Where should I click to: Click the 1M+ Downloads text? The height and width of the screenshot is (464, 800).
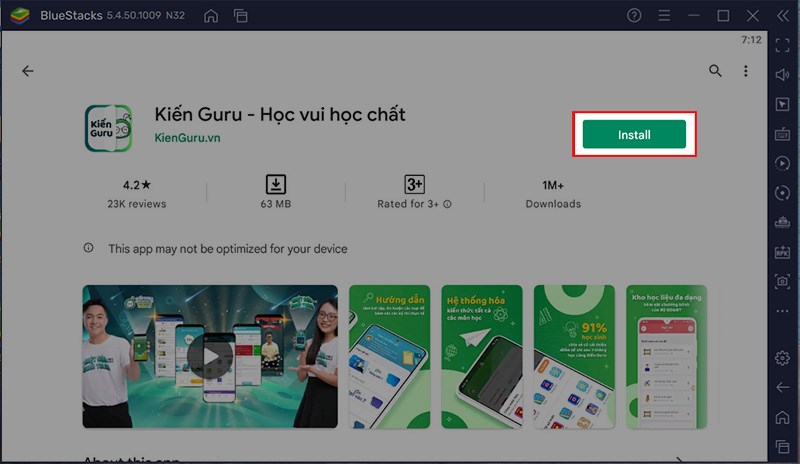(553, 194)
